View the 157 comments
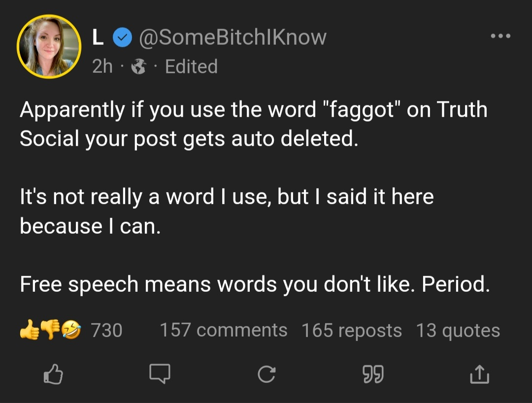The height and width of the screenshot is (403, 532). tap(223, 330)
